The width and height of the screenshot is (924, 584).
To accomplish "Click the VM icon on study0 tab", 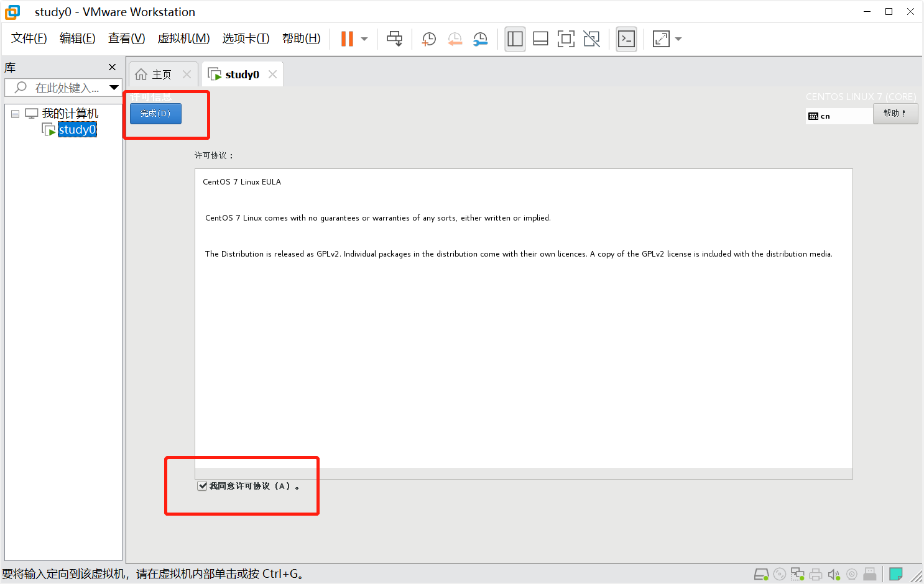I will (x=215, y=75).
